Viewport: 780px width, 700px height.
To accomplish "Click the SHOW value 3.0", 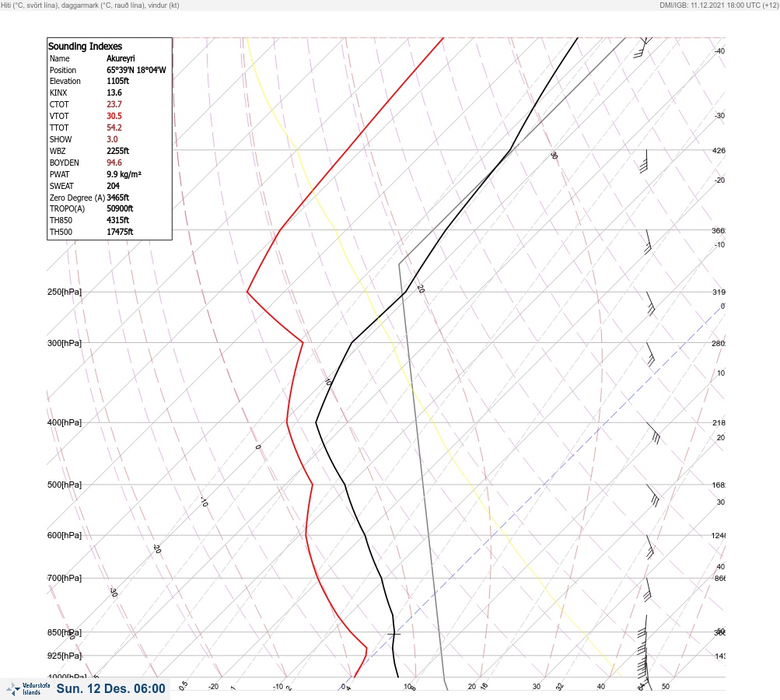I will click(113, 139).
